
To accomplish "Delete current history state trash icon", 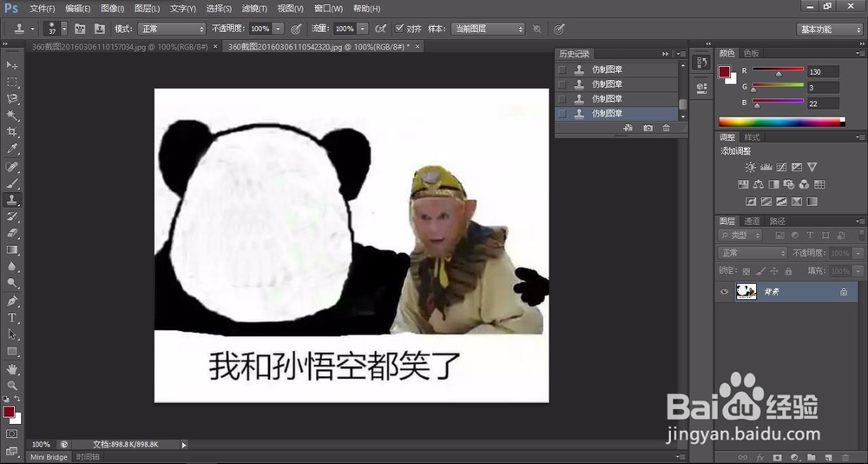I will pos(667,128).
